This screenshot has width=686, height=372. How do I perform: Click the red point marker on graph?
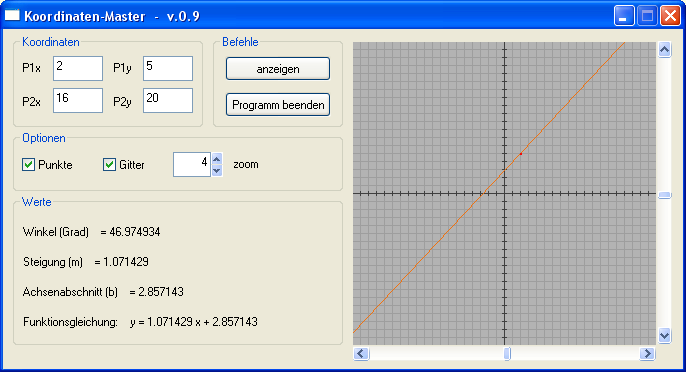click(521, 154)
